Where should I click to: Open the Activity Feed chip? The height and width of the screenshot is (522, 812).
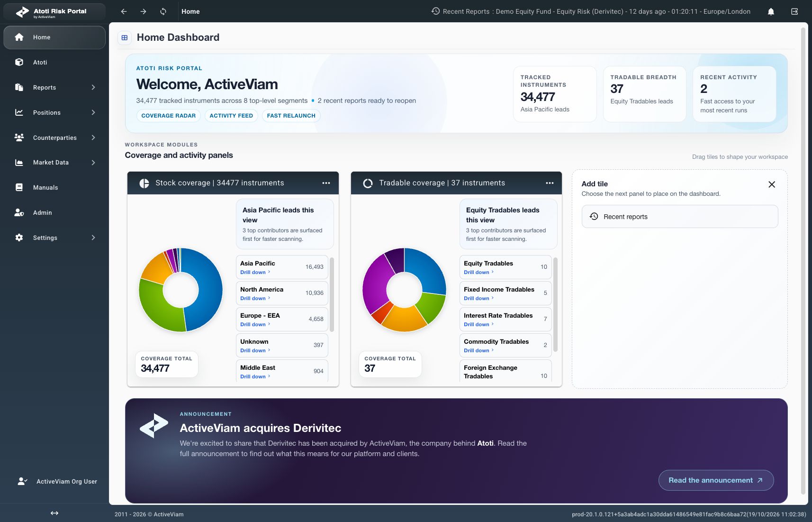click(x=231, y=116)
